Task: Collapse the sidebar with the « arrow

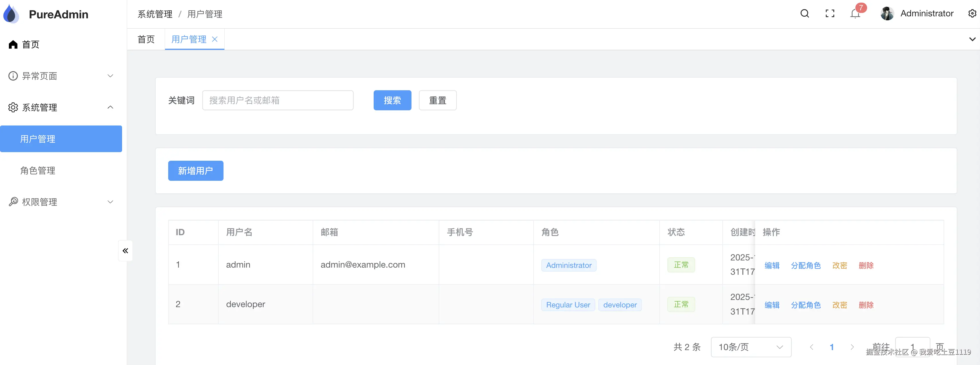Action: [x=125, y=251]
